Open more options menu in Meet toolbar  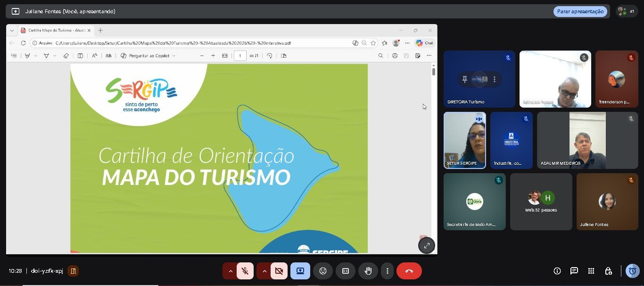[x=387, y=271]
